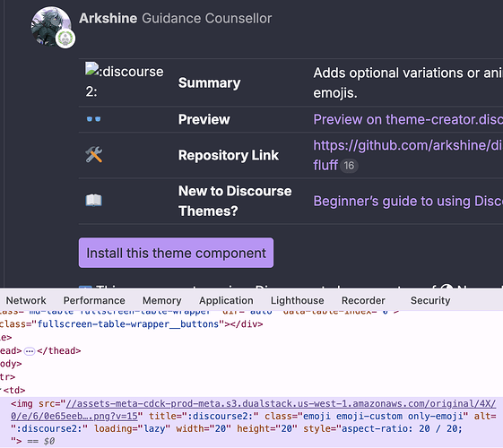Click the "Adds optional variations" summary text

pos(408,82)
